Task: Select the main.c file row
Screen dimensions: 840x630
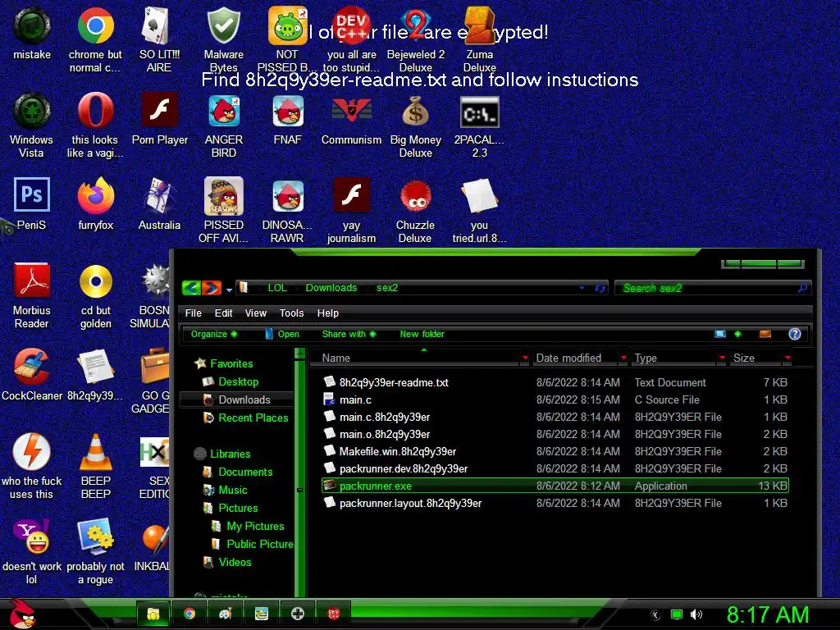Action: coord(555,399)
